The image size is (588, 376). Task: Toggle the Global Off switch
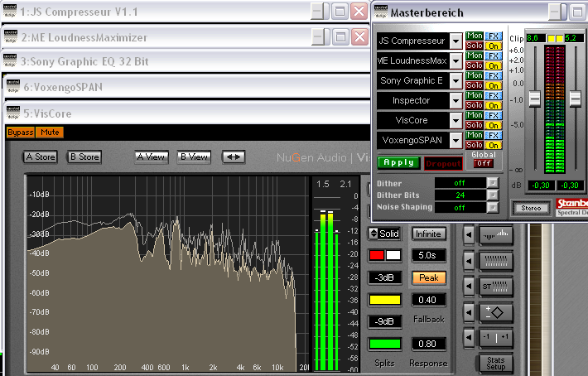click(x=484, y=163)
